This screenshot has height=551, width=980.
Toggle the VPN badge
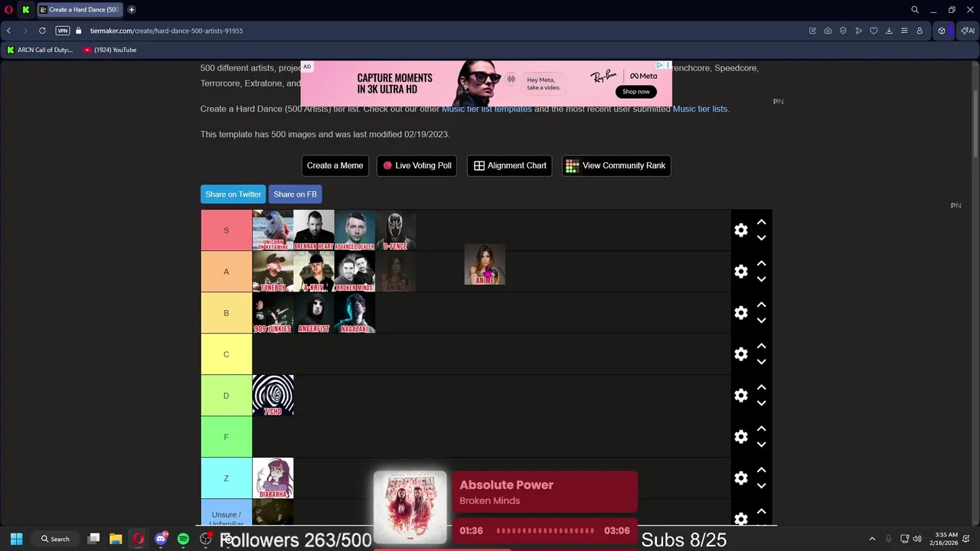(63, 31)
